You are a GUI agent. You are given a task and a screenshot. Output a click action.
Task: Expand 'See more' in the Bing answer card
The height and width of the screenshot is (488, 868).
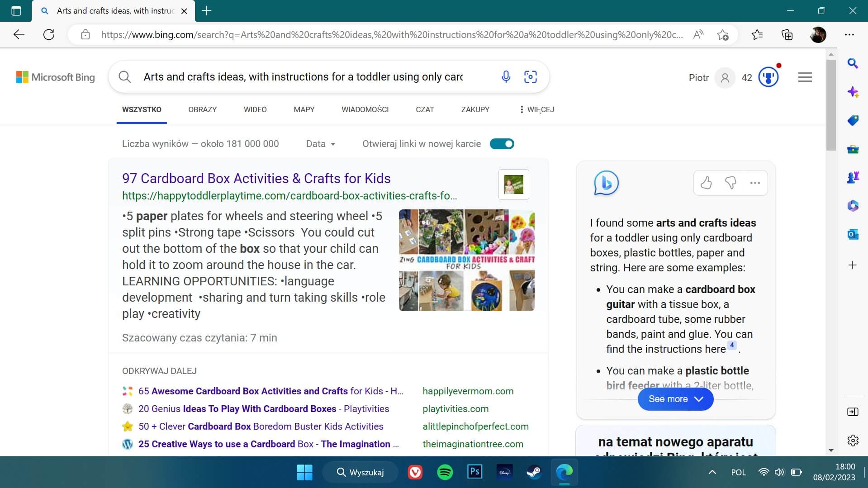click(x=675, y=399)
